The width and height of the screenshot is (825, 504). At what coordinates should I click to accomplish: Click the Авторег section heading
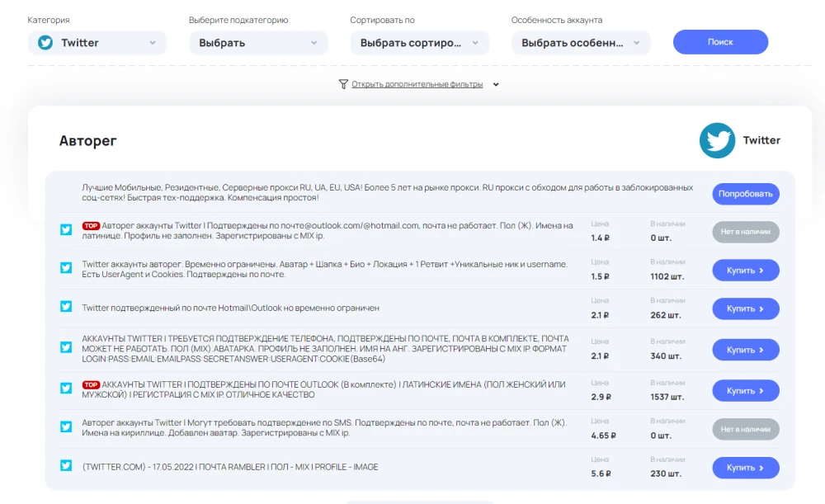coord(88,140)
